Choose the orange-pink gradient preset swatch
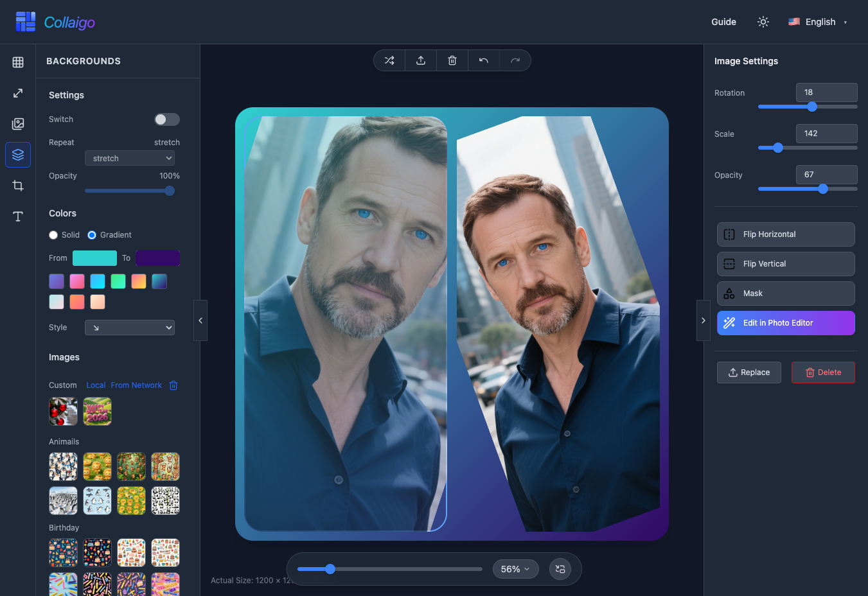The image size is (868, 596). click(x=139, y=281)
